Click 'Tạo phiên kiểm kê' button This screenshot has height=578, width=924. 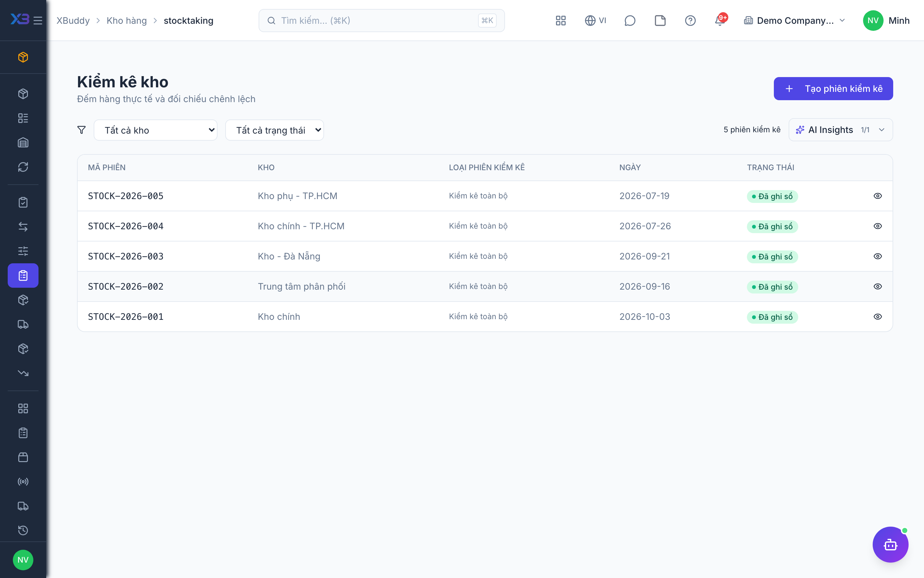tap(833, 89)
